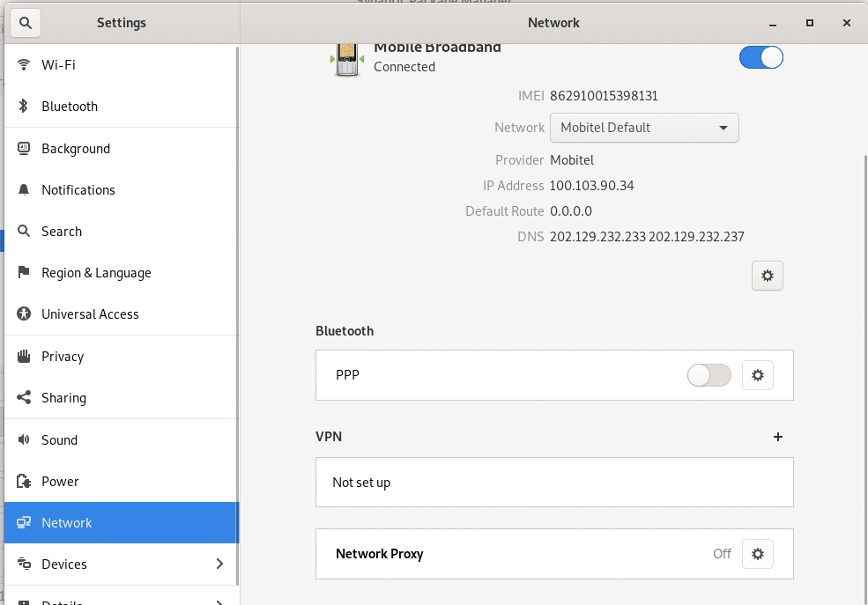Expand the Details section chevron
The height and width of the screenshot is (605, 868).
point(219,602)
